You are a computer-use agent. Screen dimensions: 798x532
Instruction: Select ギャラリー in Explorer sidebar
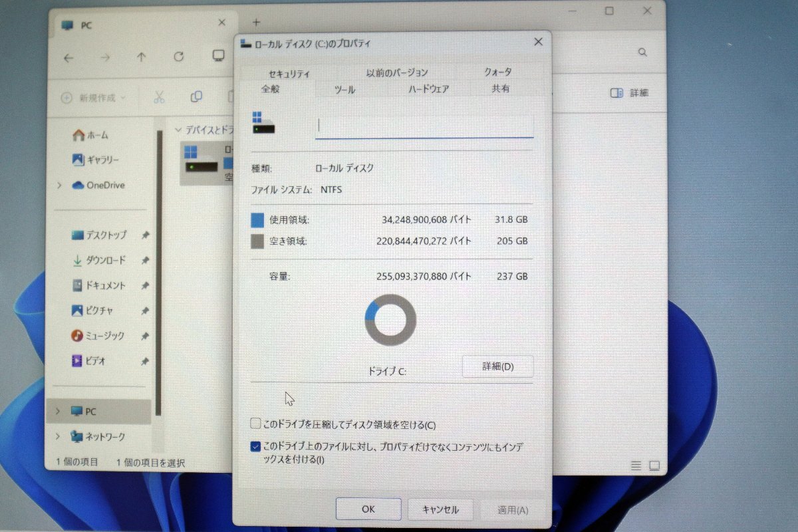(x=95, y=160)
